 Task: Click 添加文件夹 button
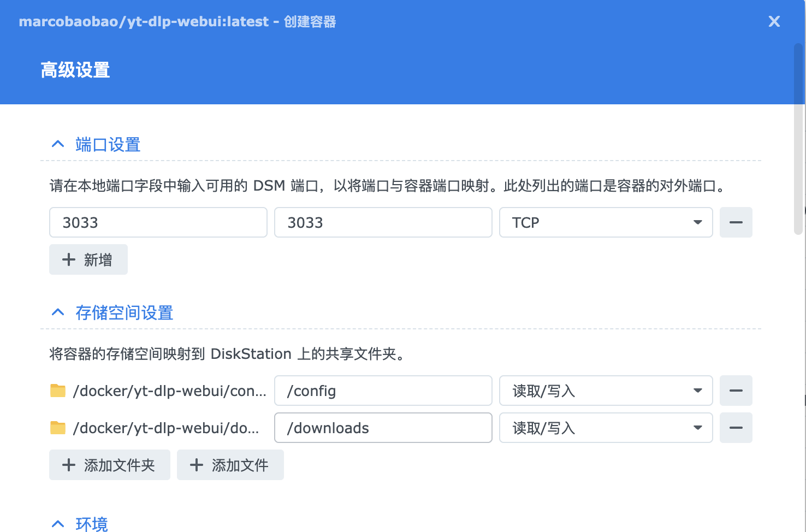point(110,465)
